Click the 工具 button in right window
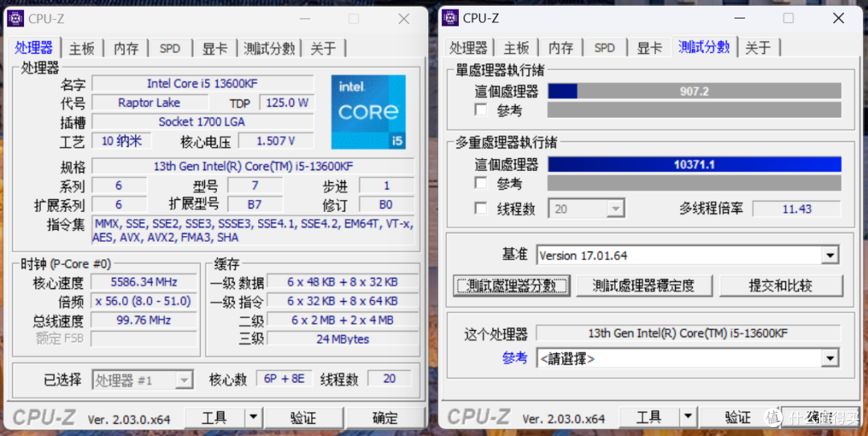 [x=649, y=418]
